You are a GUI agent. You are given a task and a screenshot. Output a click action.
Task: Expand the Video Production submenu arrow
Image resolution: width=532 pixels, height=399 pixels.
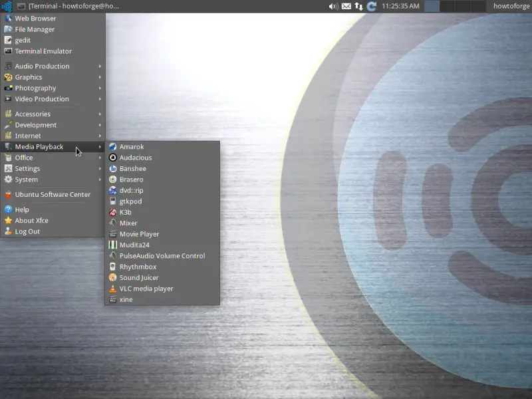[x=100, y=99]
